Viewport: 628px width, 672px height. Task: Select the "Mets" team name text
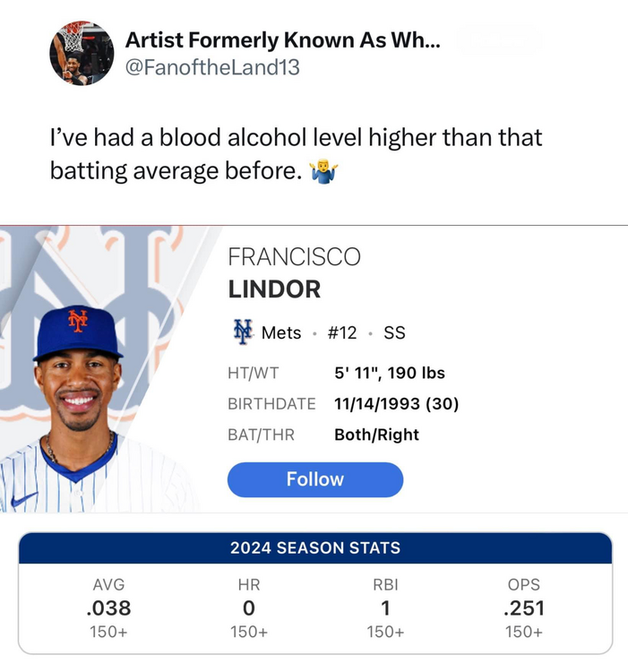[x=281, y=333]
